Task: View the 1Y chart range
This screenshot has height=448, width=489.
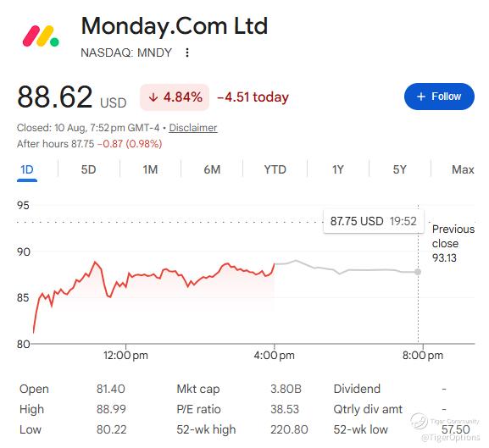Action: point(338,169)
